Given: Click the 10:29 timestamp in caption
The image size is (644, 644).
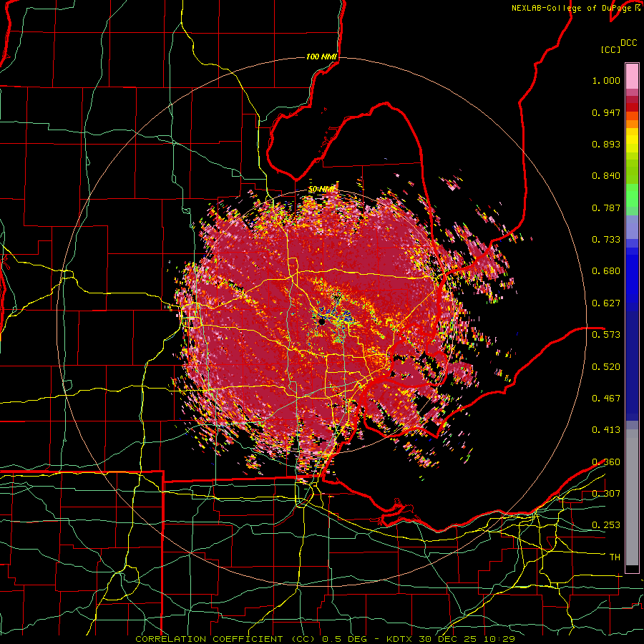Looking at the screenshot, I should (x=499, y=639).
